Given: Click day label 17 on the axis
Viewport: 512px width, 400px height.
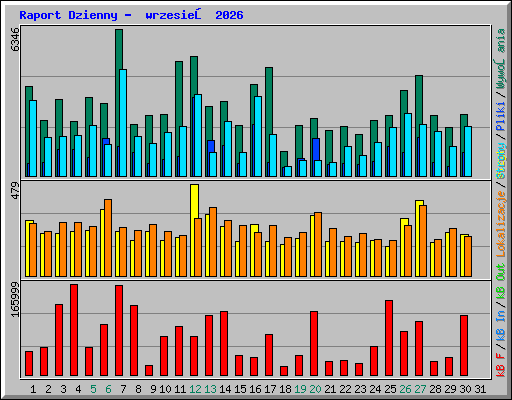Looking at the screenshot, I should pos(270,389).
